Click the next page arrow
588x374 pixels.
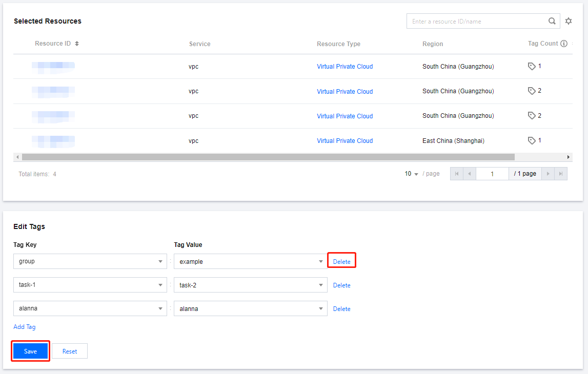pos(549,174)
